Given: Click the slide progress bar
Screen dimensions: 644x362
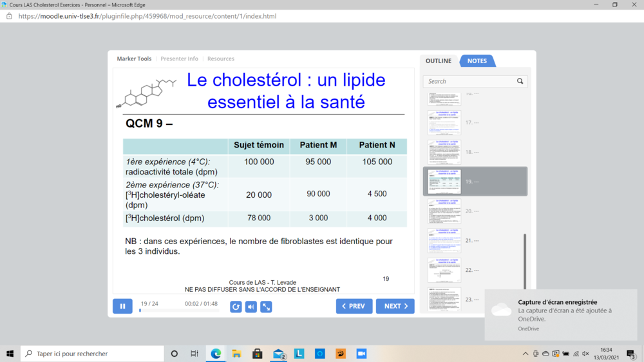Looking at the screenshot, I should click(x=179, y=310).
